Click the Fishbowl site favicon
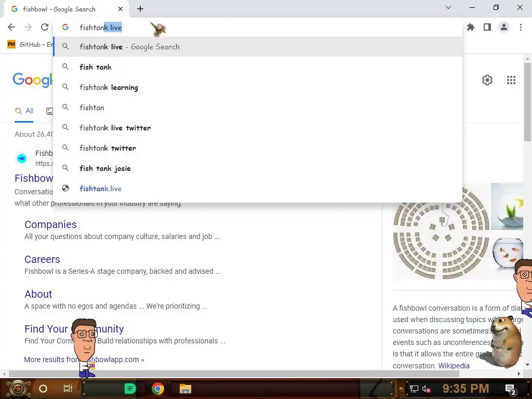532x399 pixels. pos(22,158)
